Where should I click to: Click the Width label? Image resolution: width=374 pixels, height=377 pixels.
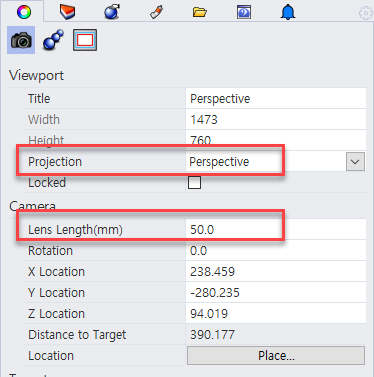click(x=44, y=120)
